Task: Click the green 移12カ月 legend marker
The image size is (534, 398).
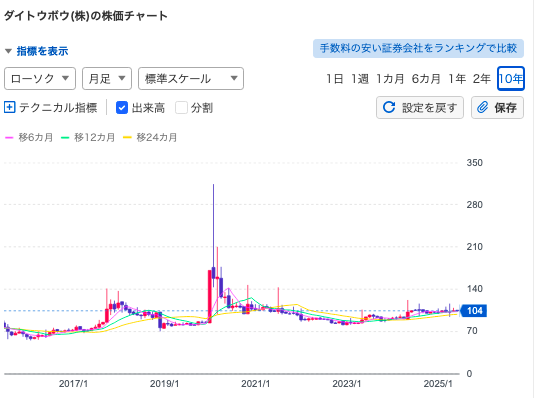Action: 65,138
